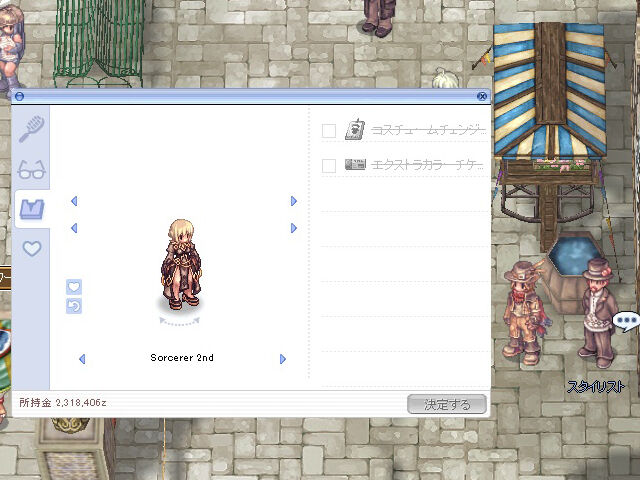Screen dimensions: 640x480
Task: Select the costume clothing tab
Action: pos(32,209)
